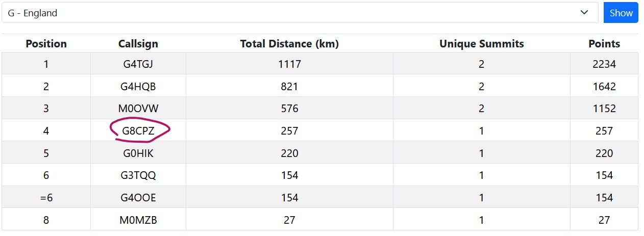Open the G - England region dropdown
This screenshot has width=644, height=236.
click(299, 13)
